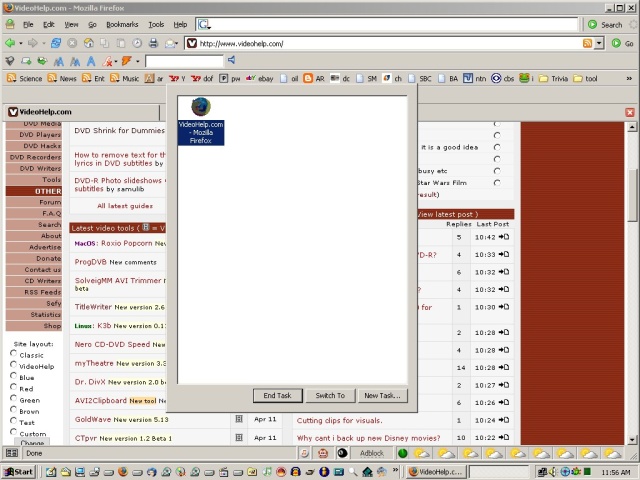The width and height of the screenshot is (640, 480).
Task: Click the first weather forecast icon
Action: (x=422, y=453)
